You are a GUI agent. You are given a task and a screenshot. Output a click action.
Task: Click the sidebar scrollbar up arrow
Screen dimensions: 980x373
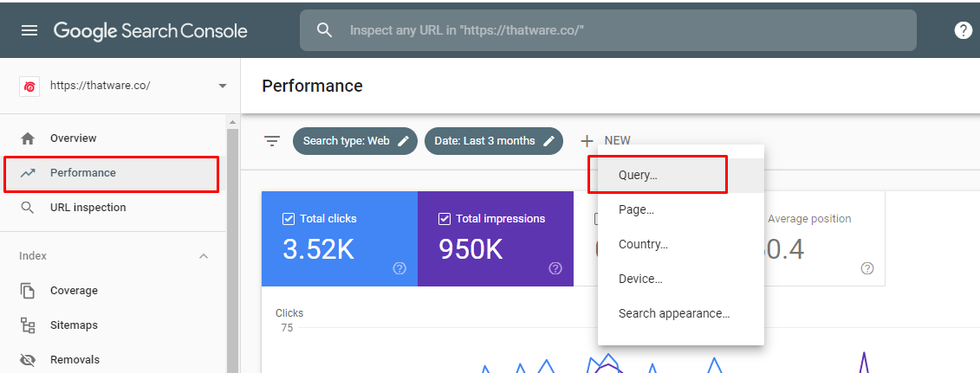point(232,122)
